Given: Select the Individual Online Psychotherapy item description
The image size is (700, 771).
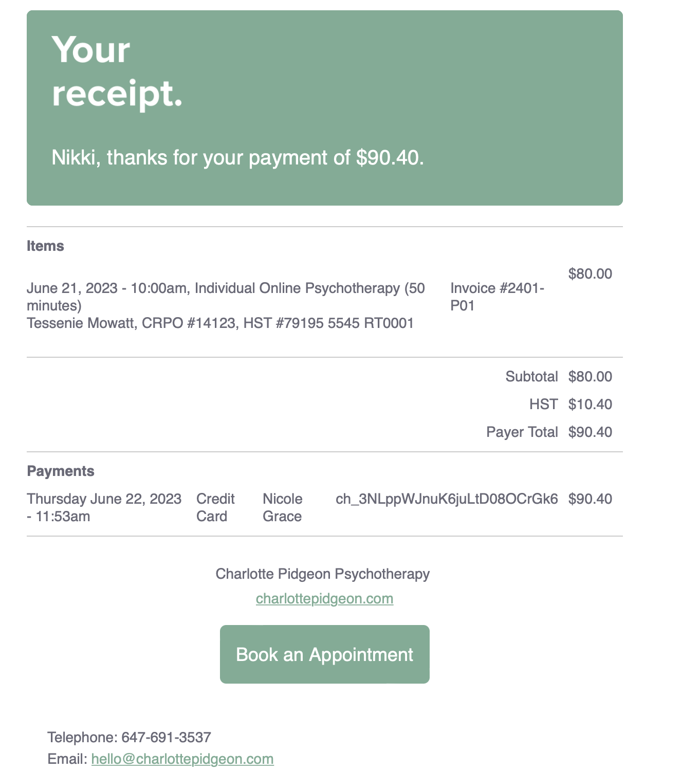Looking at the screenshot, I should coord(226,297).
